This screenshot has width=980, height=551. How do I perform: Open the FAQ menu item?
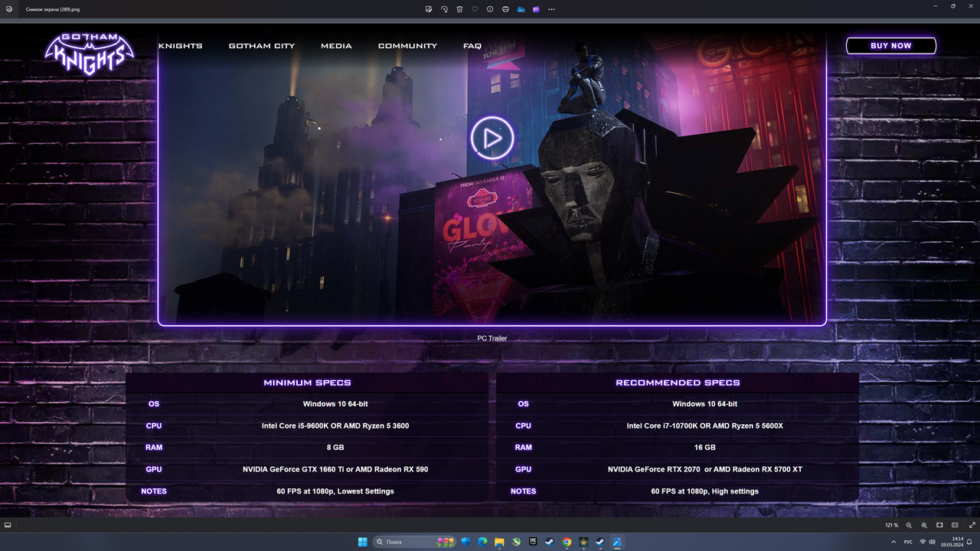472,46
